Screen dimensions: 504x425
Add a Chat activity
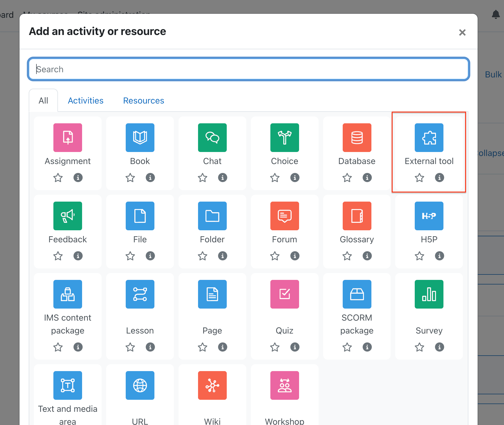[212, 138]
